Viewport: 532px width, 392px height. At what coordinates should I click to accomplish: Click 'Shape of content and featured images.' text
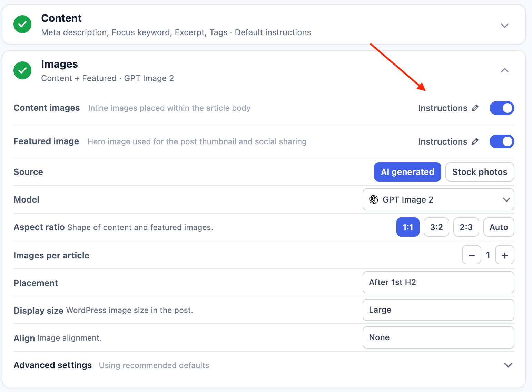coord(140,227)
